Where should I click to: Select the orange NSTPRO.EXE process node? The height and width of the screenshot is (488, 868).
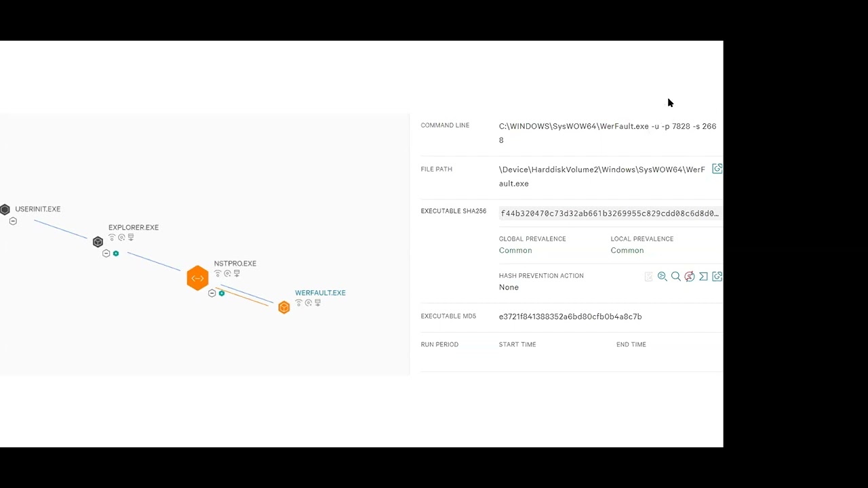[x=197, y=278]
